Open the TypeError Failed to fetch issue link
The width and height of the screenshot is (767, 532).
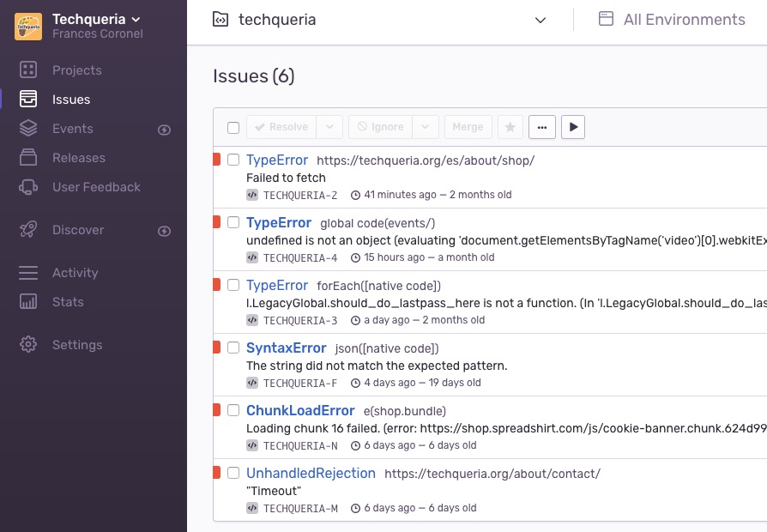pos(277,160)
